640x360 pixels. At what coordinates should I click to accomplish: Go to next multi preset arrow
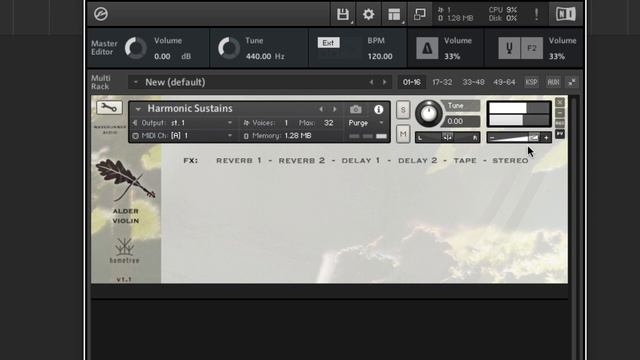point(384,82)
